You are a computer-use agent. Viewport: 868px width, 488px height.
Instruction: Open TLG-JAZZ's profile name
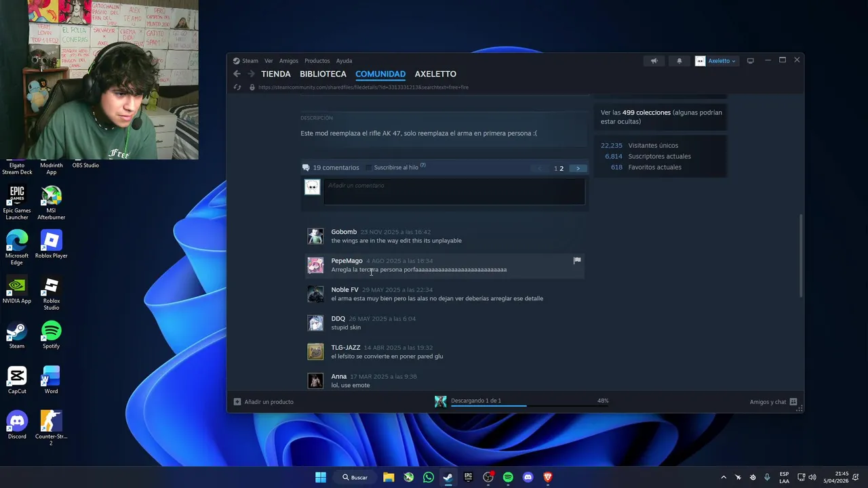pos(346,348)
